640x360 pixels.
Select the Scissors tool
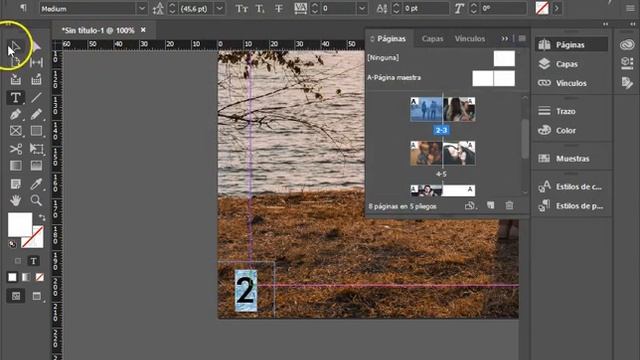point(16,149)
